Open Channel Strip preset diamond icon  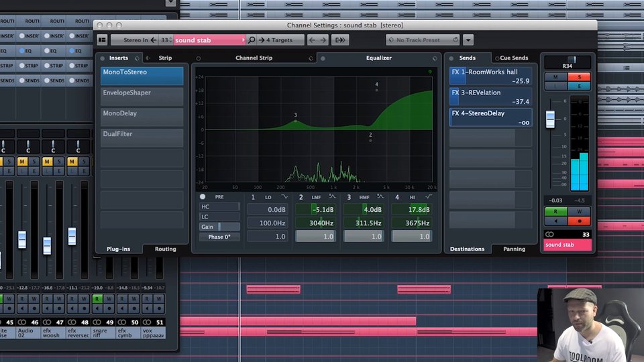pos(311,58)
